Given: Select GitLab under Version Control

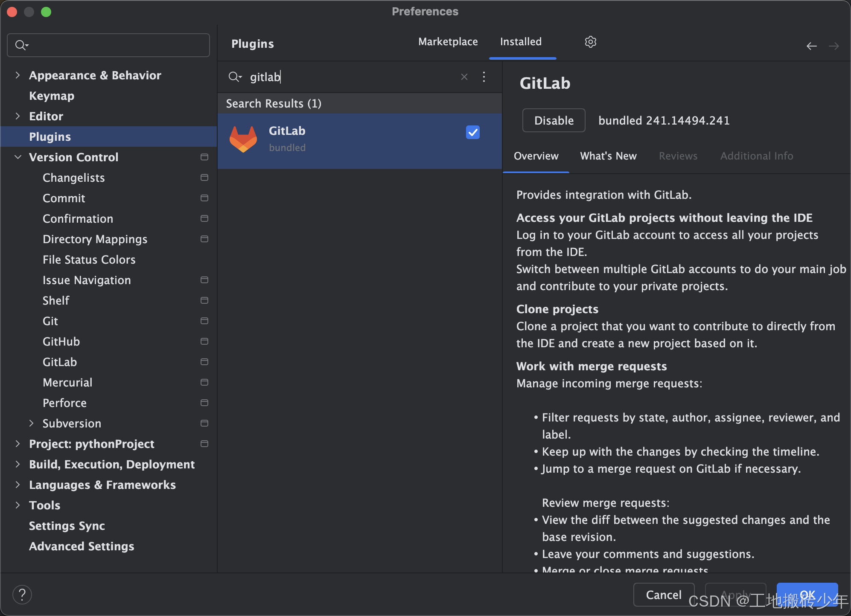Looking at the screenshot, I should 60,362.
